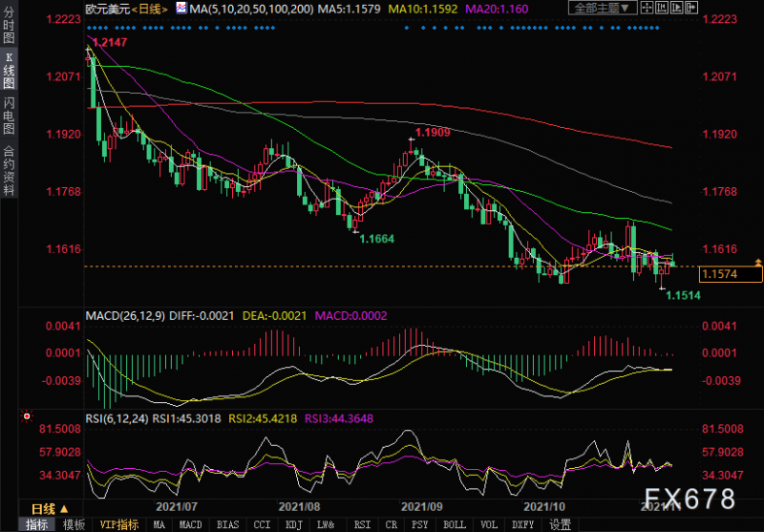Click the orange arrow marker above 1.1574 price
The height and width of the screenshot is (532, 764).
tap(757, 263)
